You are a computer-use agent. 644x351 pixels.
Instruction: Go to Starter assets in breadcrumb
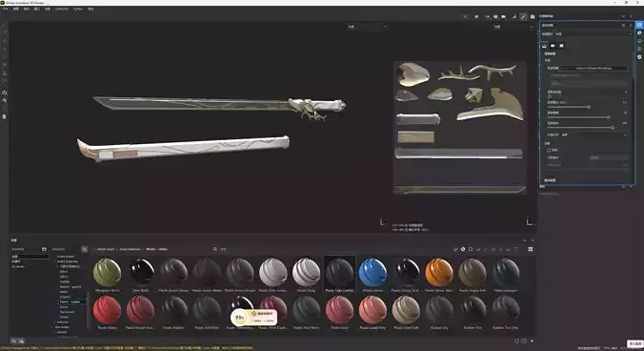(106, 249)
